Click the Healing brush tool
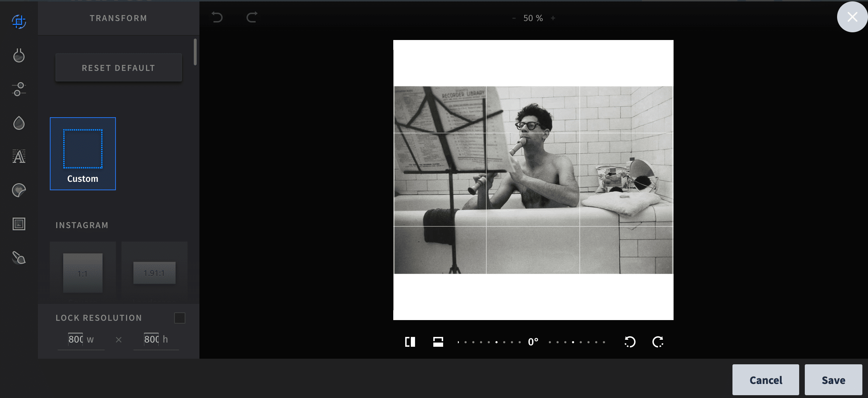 (x=18, y=258)
